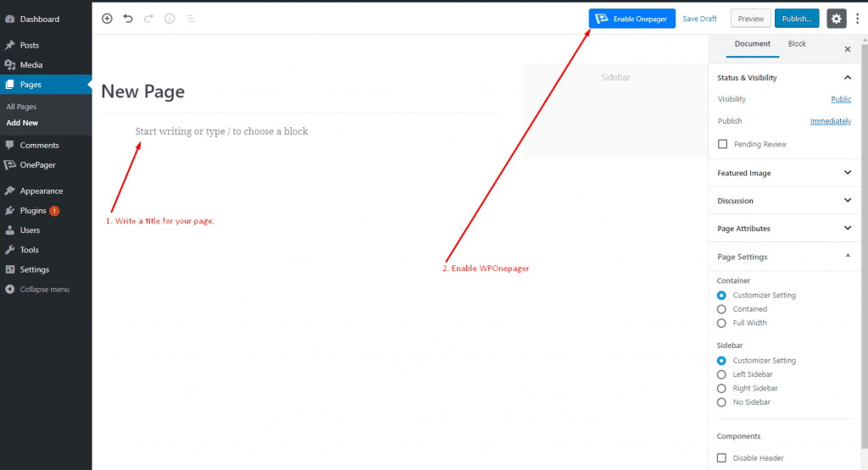The image size is (868, 470).
Task: Click the plugins update badge
Action: [x=54, y=211]
